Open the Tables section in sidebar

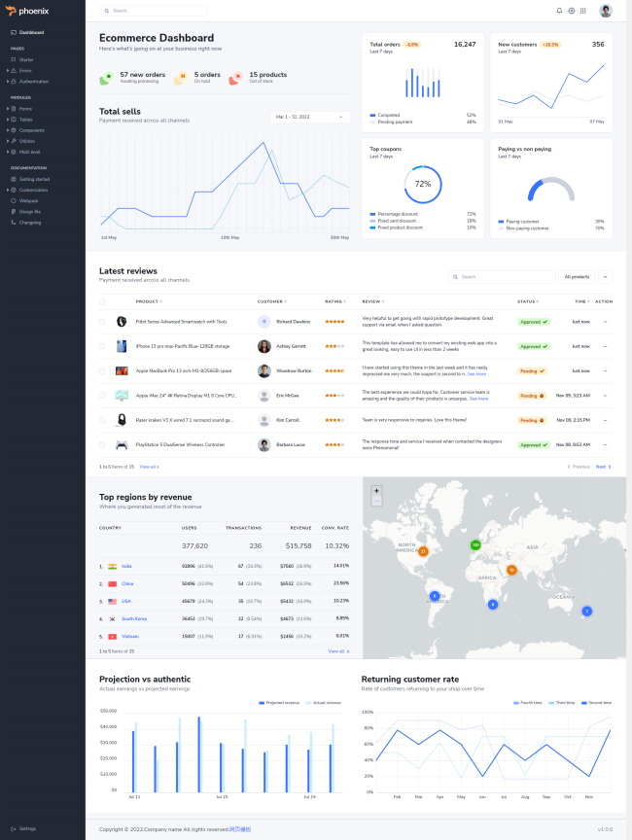25,120
